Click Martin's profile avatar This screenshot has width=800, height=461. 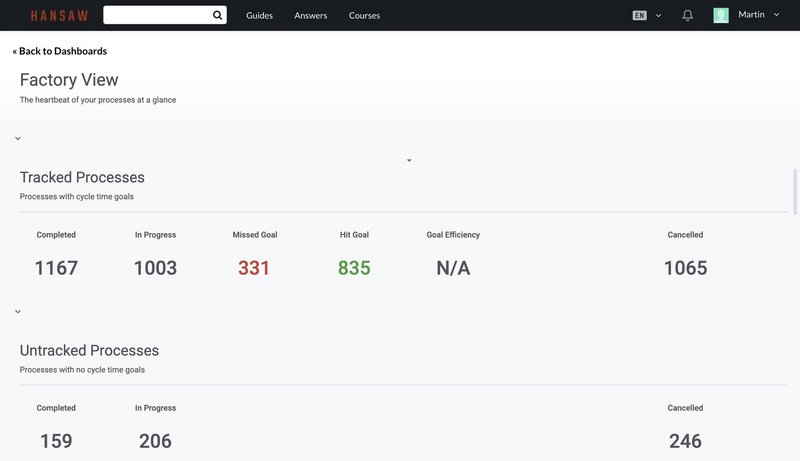[x=720, y=15]
